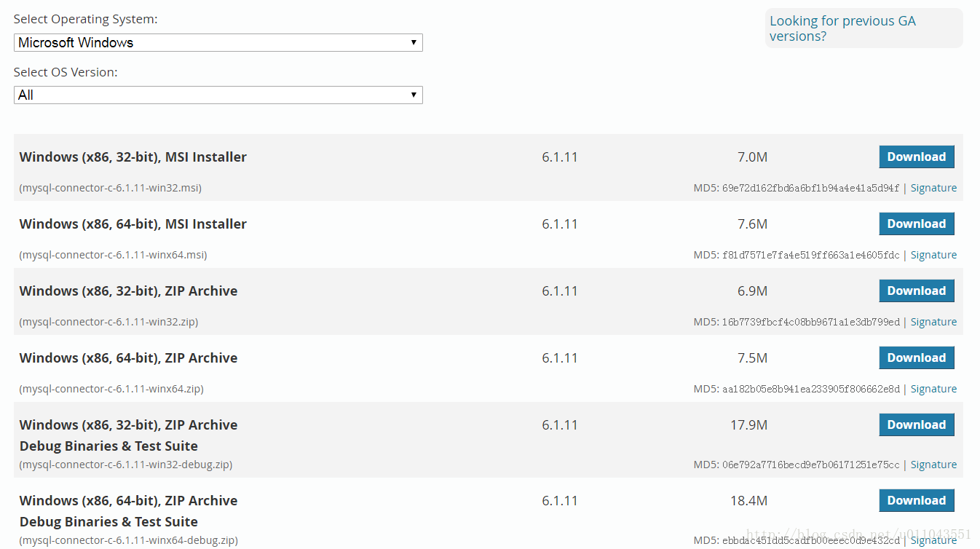This screenshot has height=549, width=980.
Task: Open Signature for win32-debug.zip file
Action: pyautogui.click(x=933, y=465)
